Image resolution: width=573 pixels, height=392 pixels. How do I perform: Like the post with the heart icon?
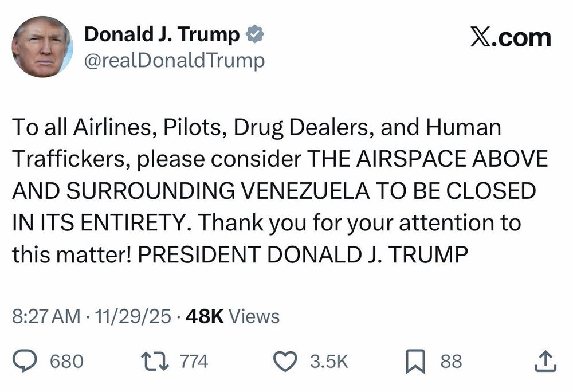click(285, 361)
